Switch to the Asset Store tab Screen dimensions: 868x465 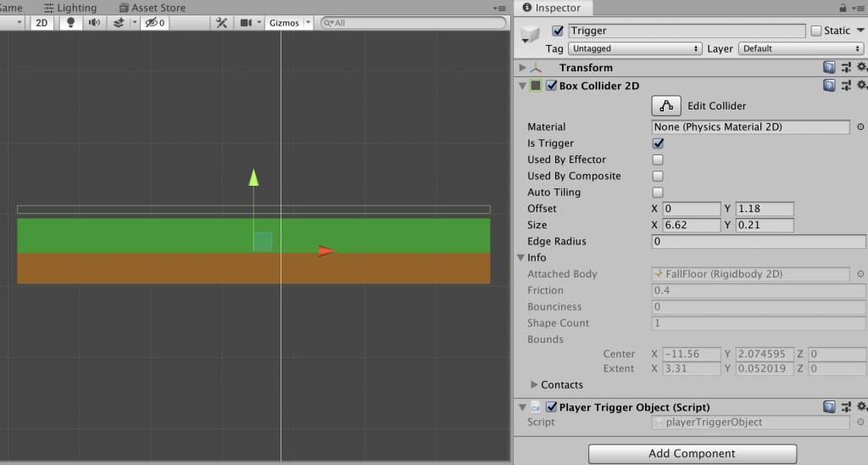[153, 8]
